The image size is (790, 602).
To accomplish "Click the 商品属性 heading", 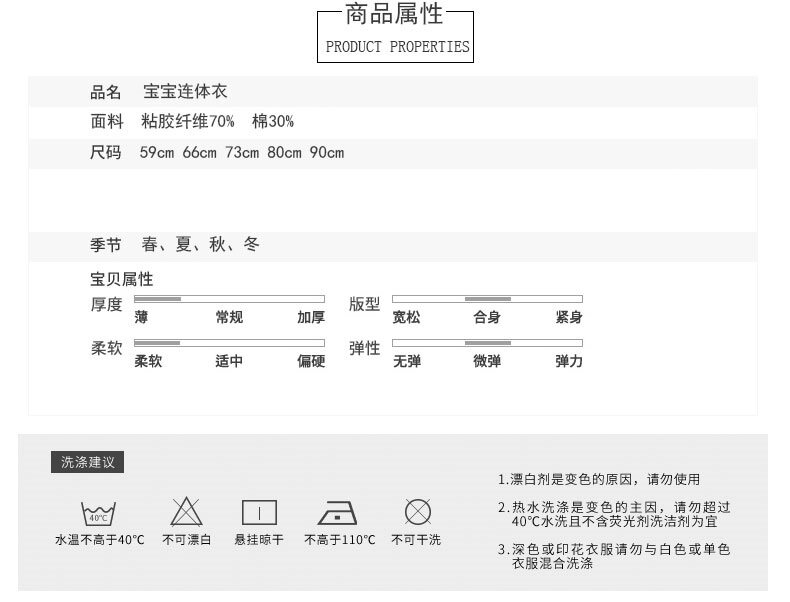I will (x=394, y=14).
